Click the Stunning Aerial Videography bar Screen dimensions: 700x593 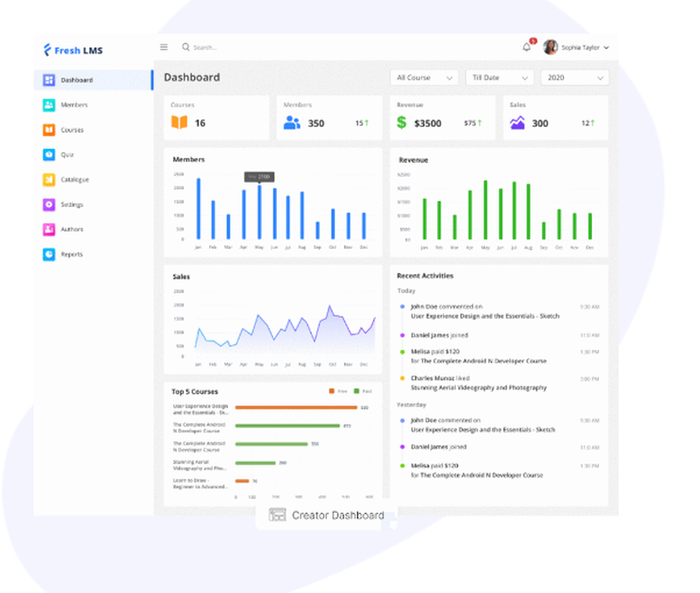pos(255,463)
